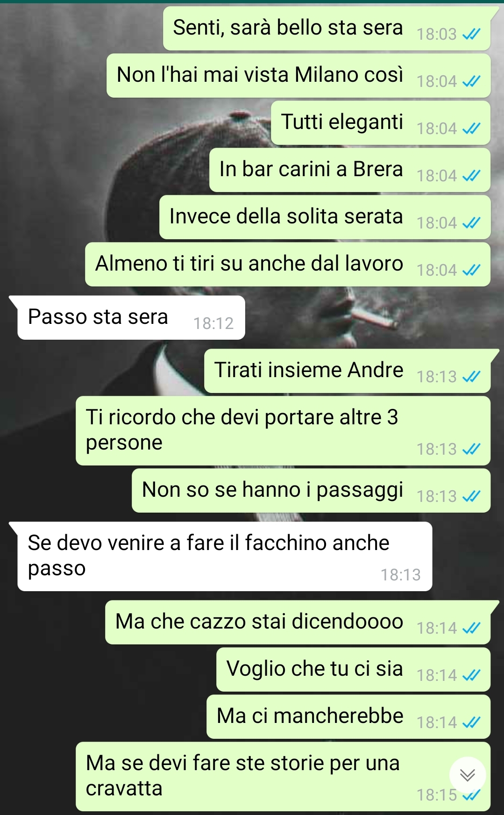Click blue ticks on 'Voglio che tu ci sia'
Screen dimensions: 504x815
coord(471,675)
